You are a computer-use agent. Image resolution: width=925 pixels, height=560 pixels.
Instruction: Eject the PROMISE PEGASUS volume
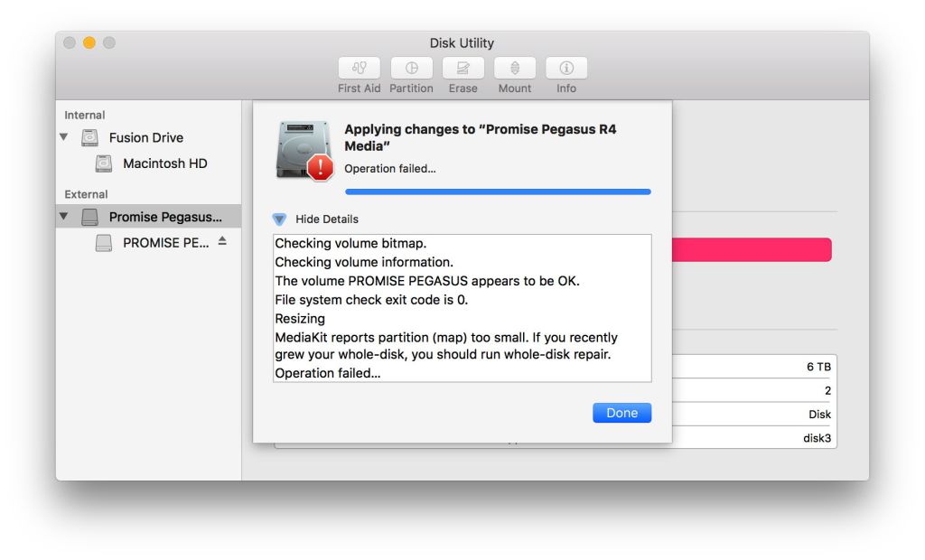pyautogui.click(x=222, y=242)
